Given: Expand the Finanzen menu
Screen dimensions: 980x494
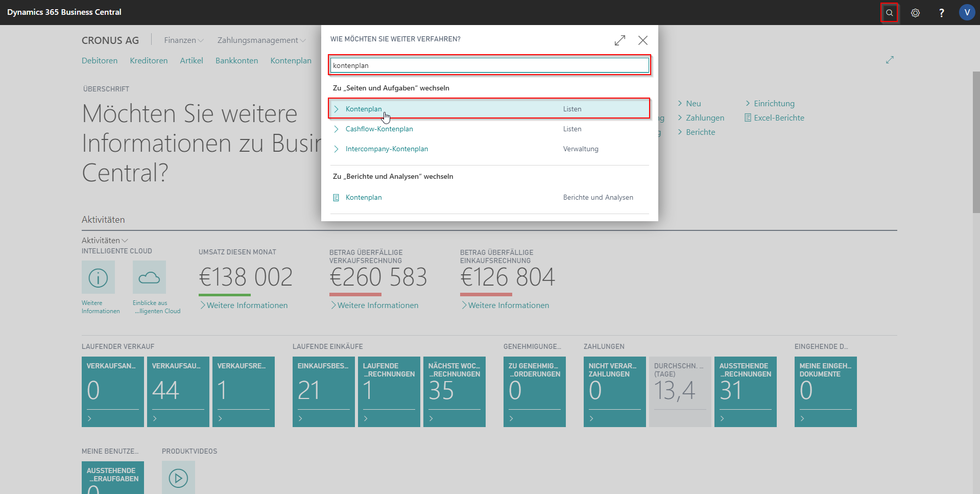Looking at the screenshot, I should pos(183,40).
